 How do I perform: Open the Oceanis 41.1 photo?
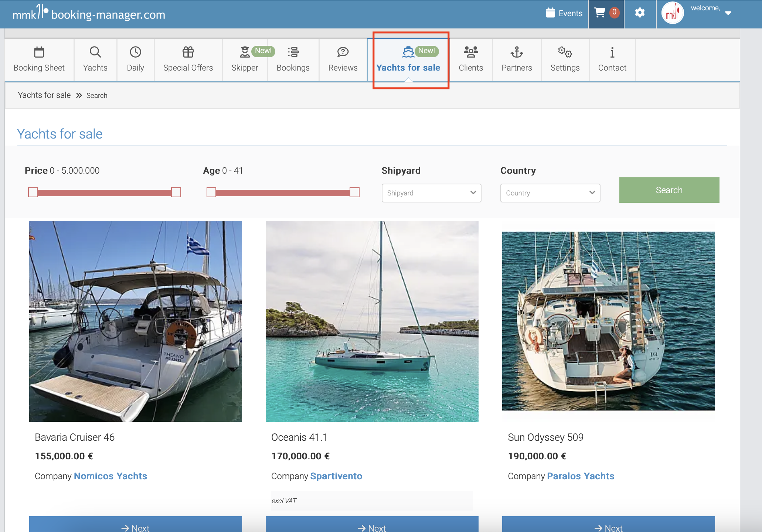[x=372, y=321]
